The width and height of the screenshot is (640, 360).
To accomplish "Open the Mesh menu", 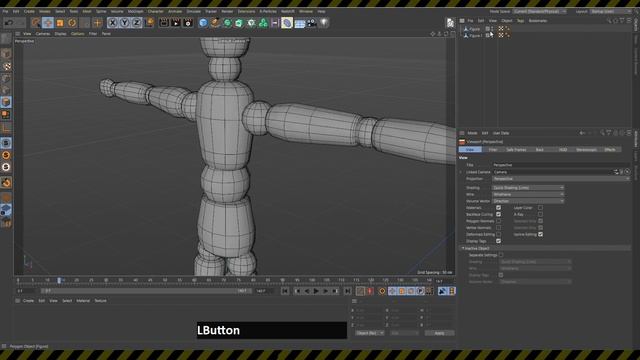I will [x=87, y=11].
